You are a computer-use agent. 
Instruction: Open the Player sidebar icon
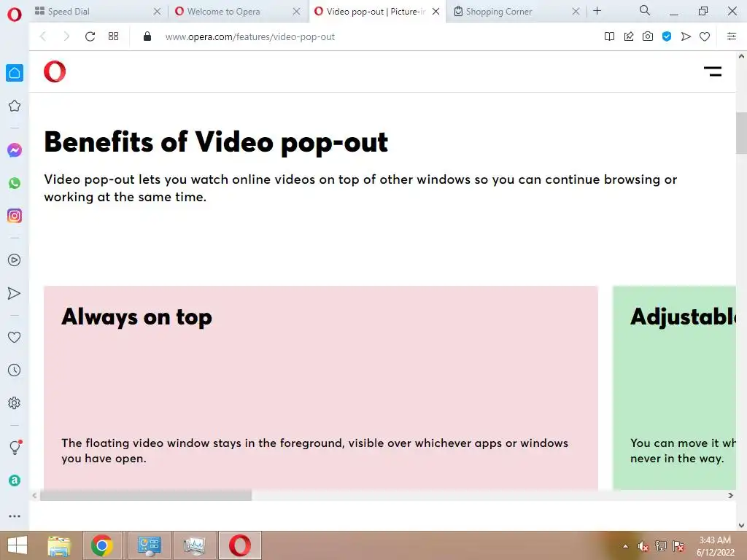[15, 260]
